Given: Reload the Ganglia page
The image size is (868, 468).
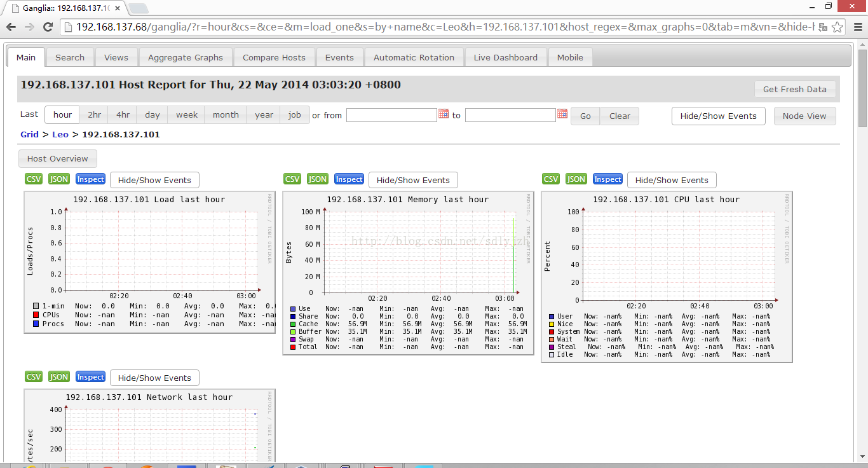Looking at the screenshot, I should (48, 27).
